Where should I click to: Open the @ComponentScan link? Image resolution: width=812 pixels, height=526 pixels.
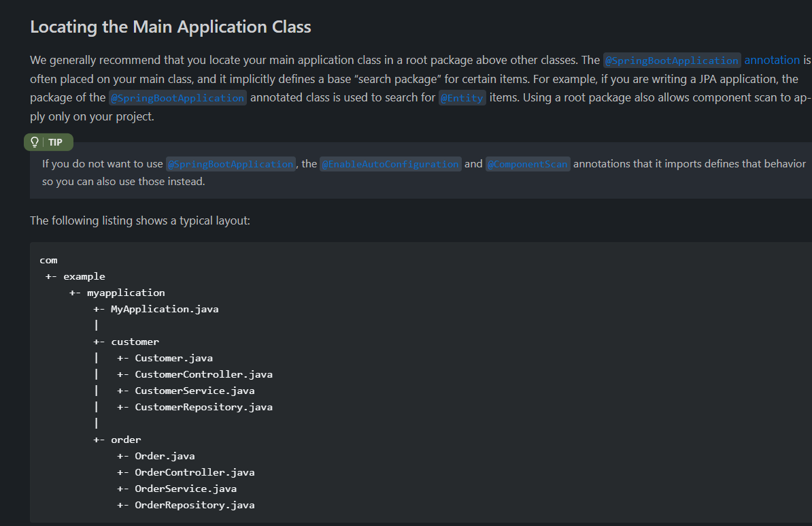pyautogui.click(x=528, y=164)
